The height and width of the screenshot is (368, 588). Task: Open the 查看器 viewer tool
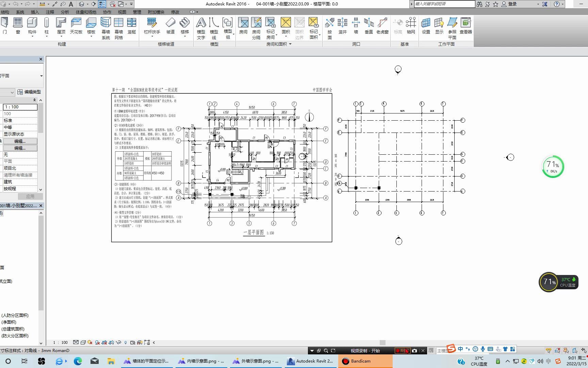pos(466,26)
